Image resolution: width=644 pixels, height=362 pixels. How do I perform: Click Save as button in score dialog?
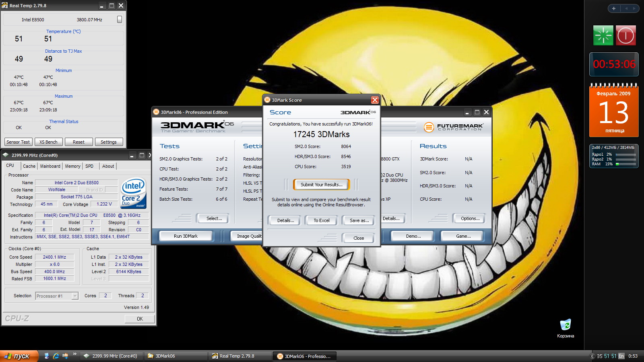point(359,220)
